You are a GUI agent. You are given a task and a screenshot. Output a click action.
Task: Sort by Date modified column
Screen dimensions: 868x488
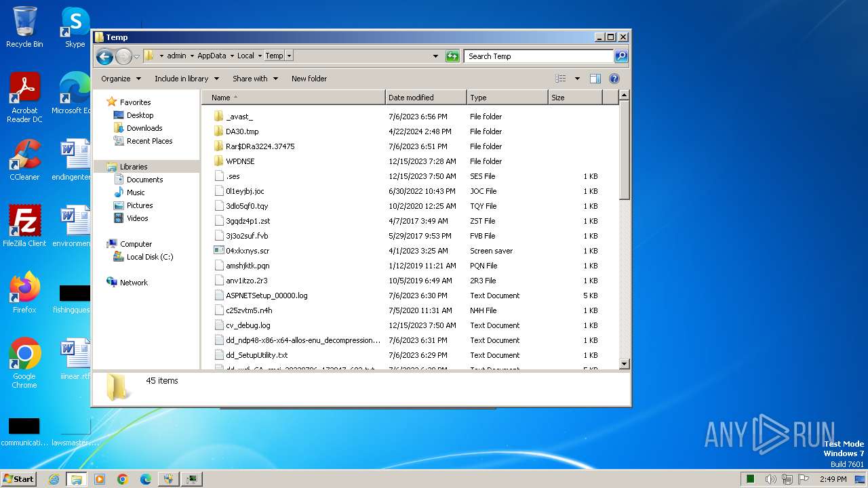426,98
